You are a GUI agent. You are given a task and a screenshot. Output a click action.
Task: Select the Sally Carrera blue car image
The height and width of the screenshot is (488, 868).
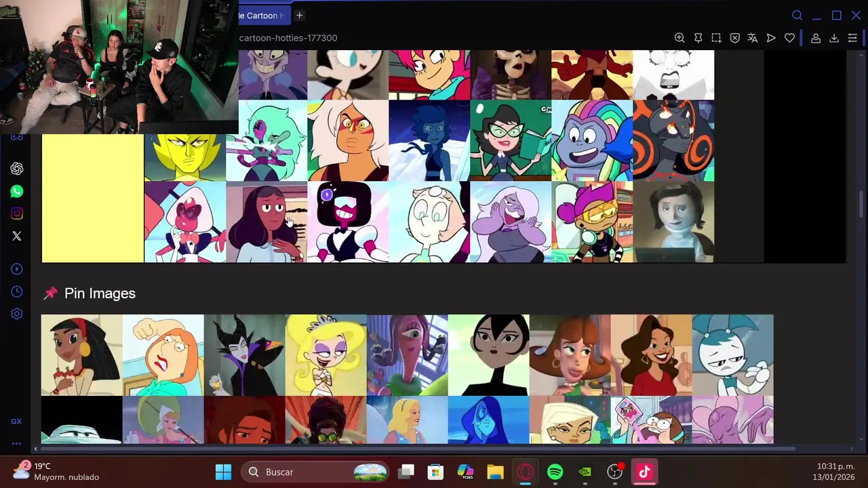tap(82, 420)
